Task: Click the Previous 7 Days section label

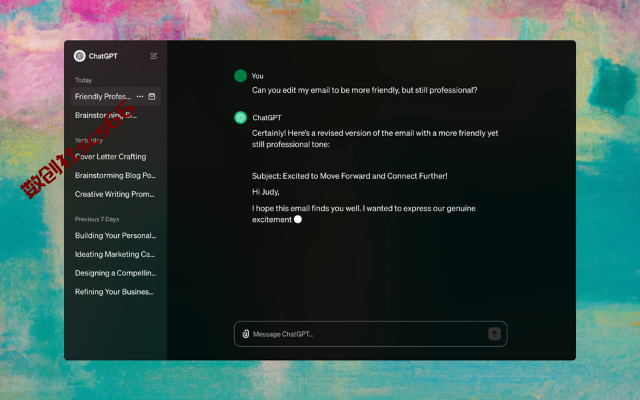Action: coord(97,219)
